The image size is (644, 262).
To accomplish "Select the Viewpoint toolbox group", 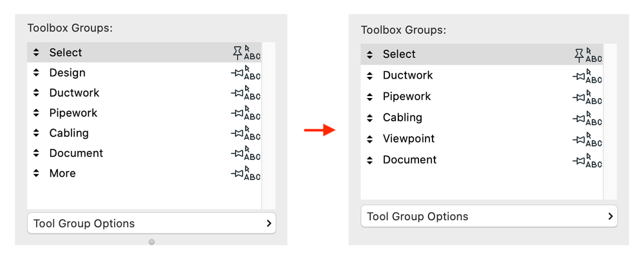I will pos(409,139).
